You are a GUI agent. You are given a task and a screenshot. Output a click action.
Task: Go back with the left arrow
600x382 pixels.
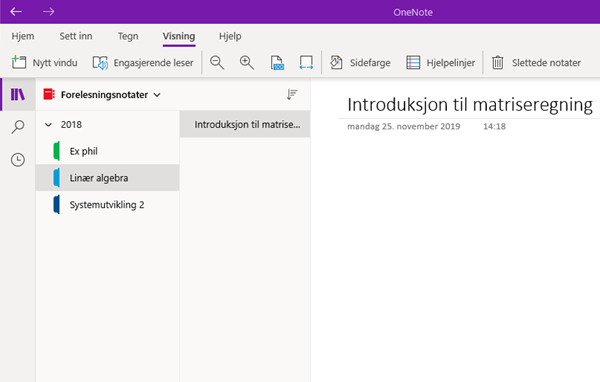click(x=16, y=12)
